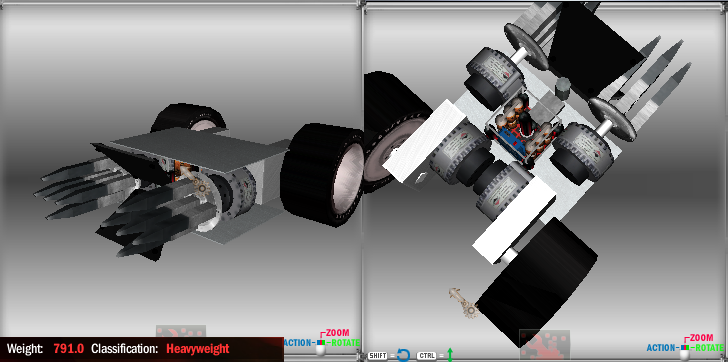Click the 791.0 weight readout
728x362 pixels.
coord(68,349)
